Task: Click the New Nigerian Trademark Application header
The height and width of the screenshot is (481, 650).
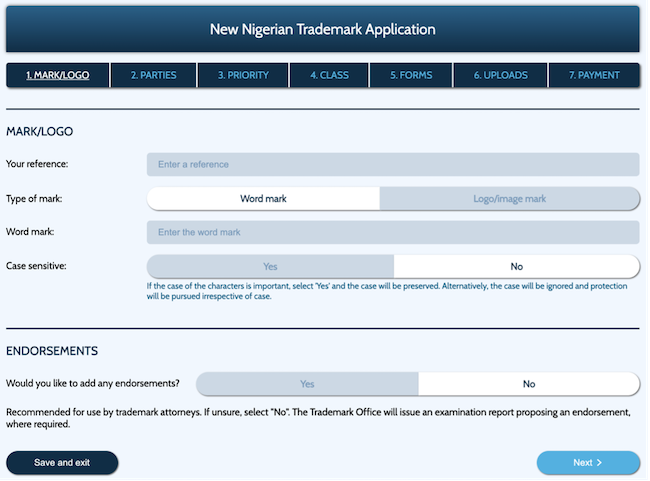Action: click(322, 29)
